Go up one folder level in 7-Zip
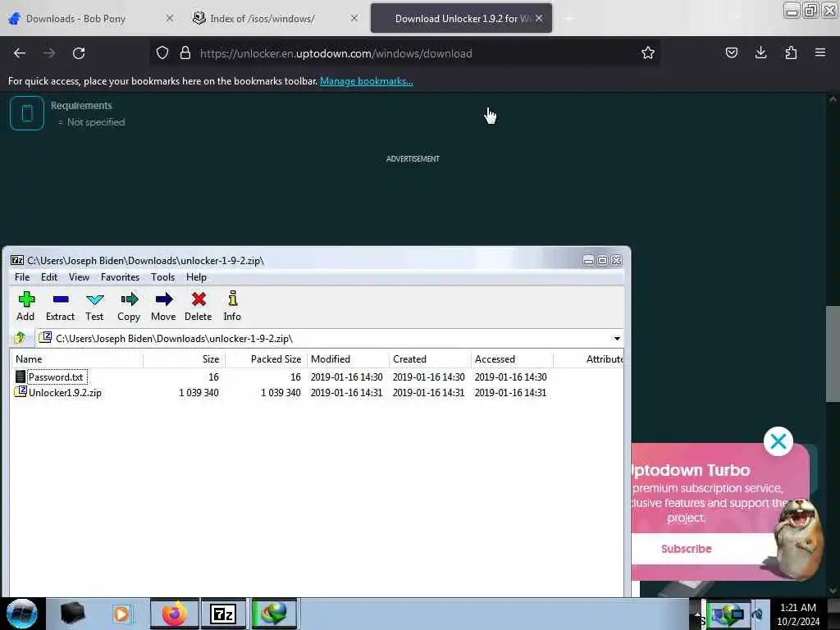This screenshot has height=630, width=840. [20, 338]
